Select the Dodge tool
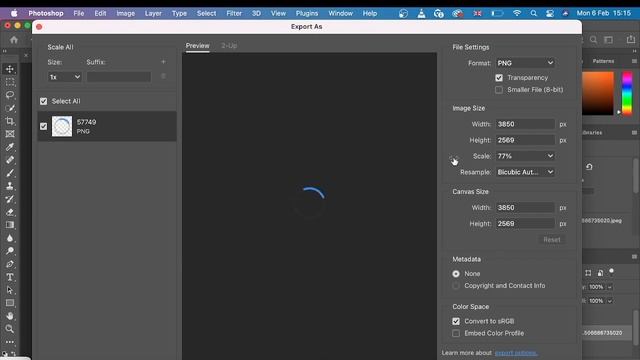This screenshot has width=640, height=360. 10,251
